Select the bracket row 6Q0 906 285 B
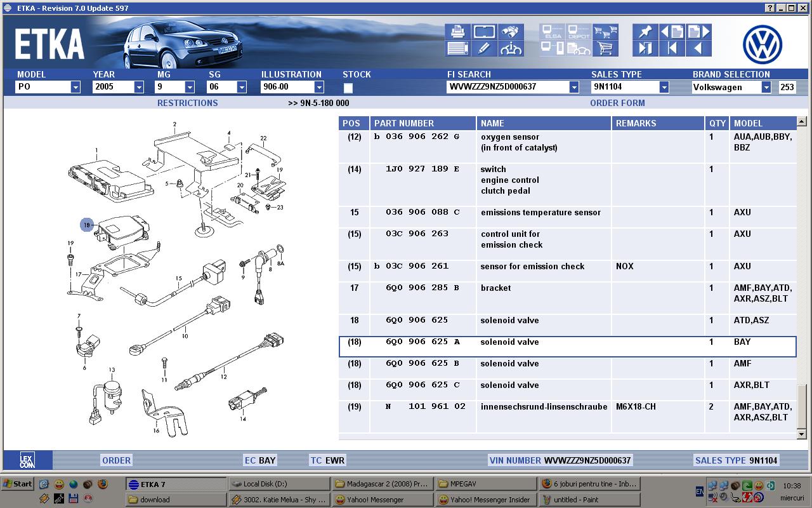 point(567,298)
